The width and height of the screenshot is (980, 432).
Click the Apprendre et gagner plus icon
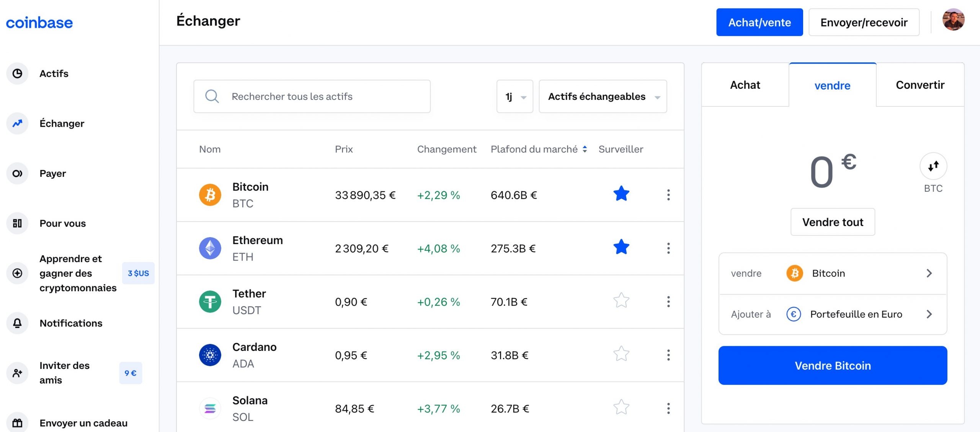tap(17, 273)
